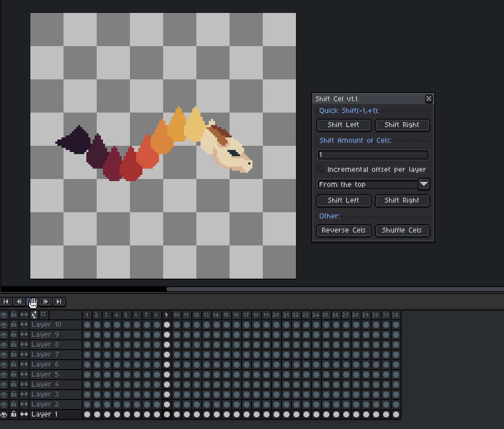Toggle continuous cels icon for Layer 10

[x=24, y=325]
